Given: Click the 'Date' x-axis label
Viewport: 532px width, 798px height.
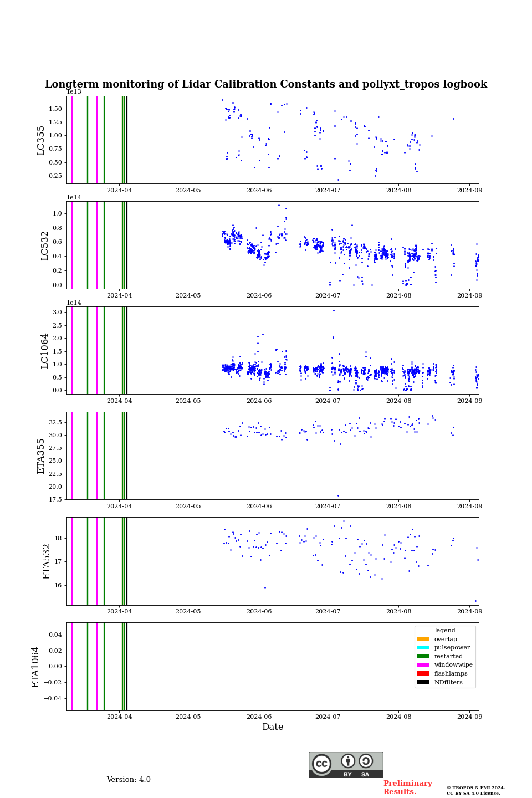Looking at the screenshot, I should [x=273, y=727].
